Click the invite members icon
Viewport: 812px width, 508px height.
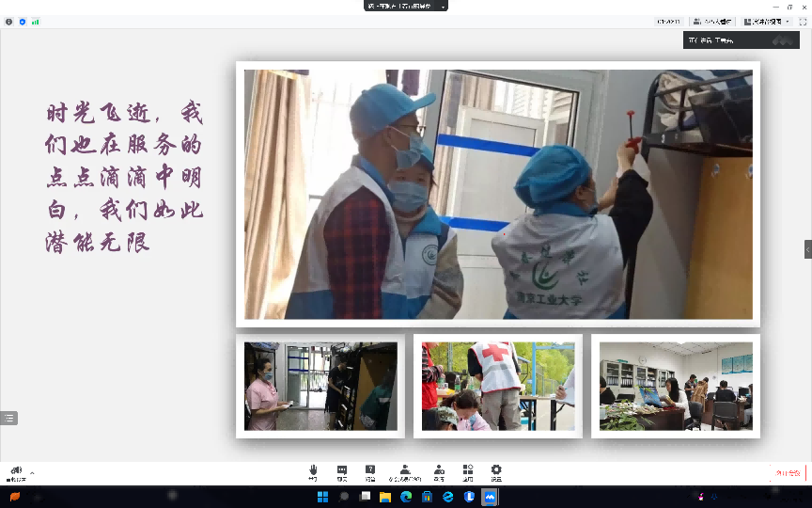point(439,471)
